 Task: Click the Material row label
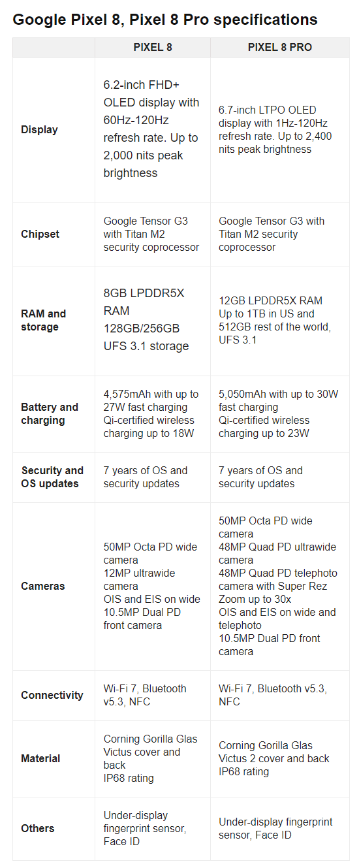[x=40, y=758]
